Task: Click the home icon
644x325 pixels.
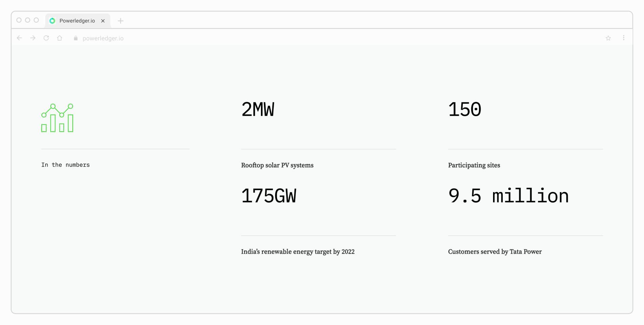Action: click(59, 38)
